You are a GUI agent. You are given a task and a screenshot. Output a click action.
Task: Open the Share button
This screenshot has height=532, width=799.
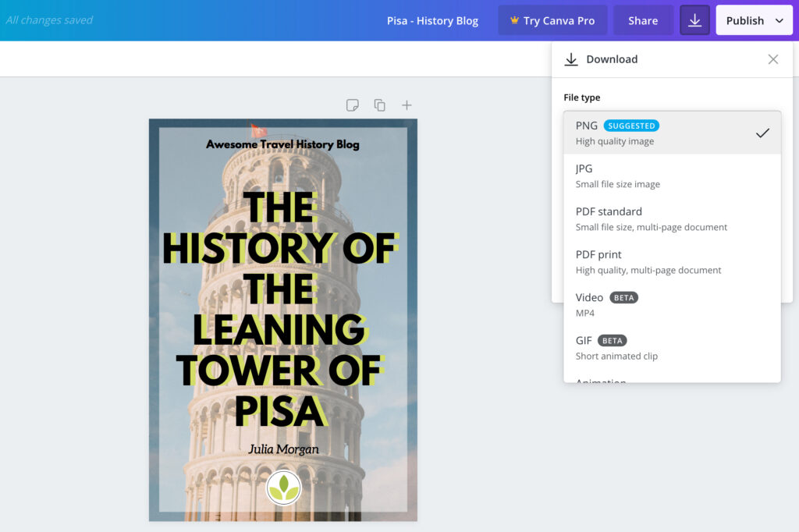tap(643, 20)
